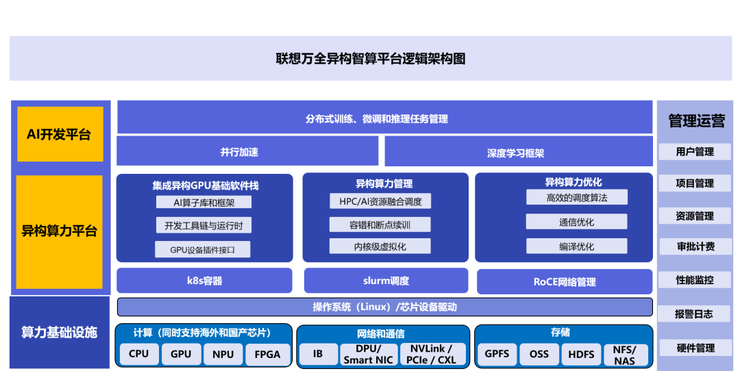Click the 计算（同时支持海外和国产芯片）heading

(203, 333)
